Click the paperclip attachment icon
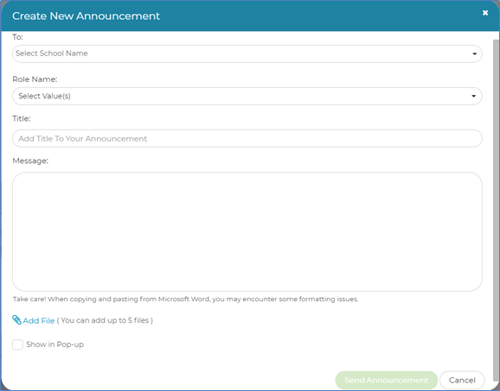The width and height of the screenshot is (500, 391). (17, 320)
